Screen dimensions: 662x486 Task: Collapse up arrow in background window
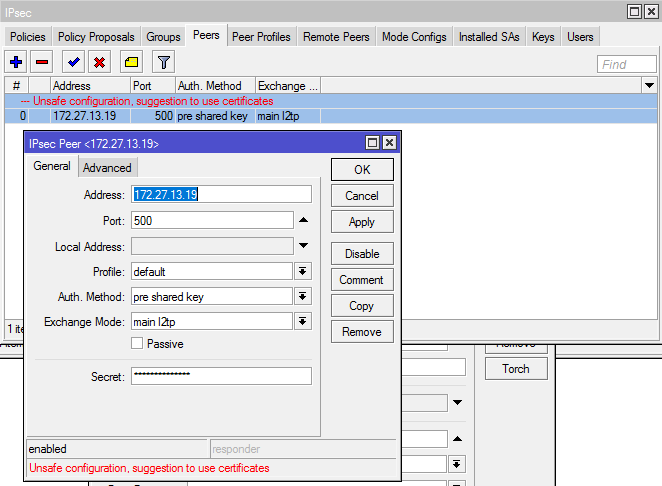tap(457, 439)
